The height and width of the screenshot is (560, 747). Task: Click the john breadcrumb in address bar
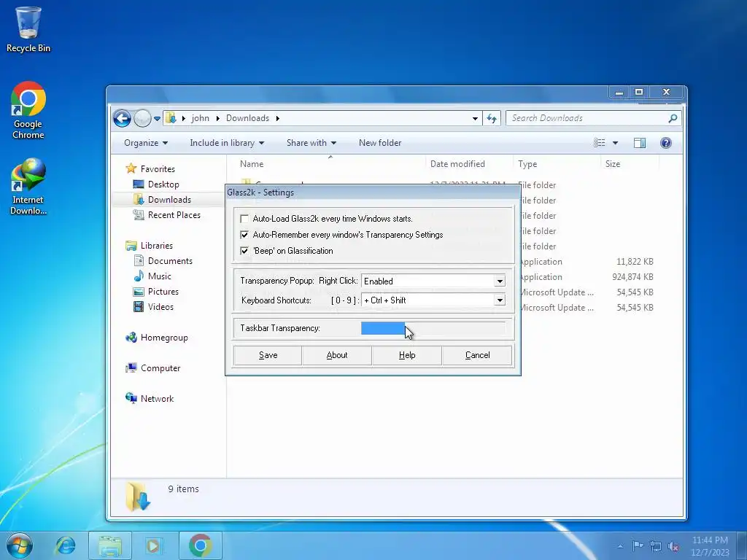coord(200,118)
